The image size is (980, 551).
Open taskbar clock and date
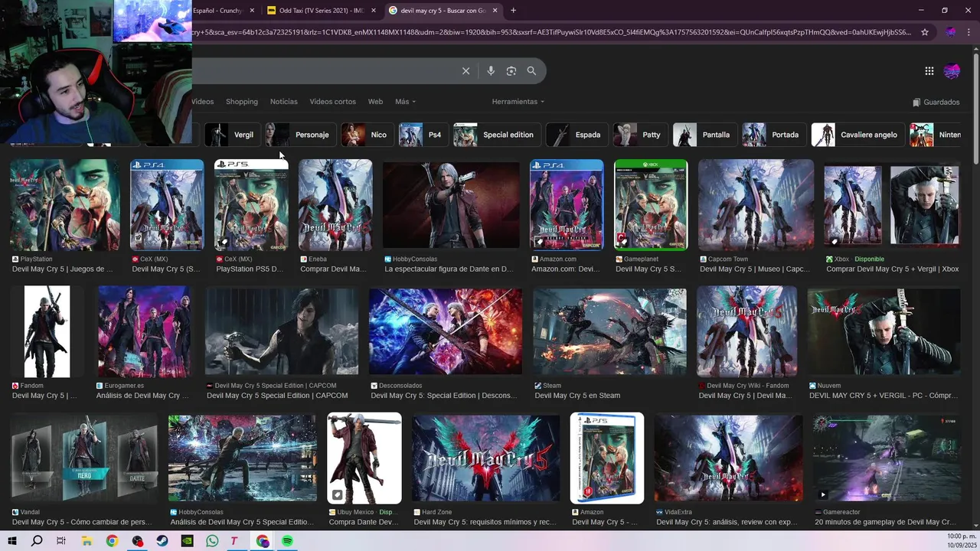(x=961, y=541)
